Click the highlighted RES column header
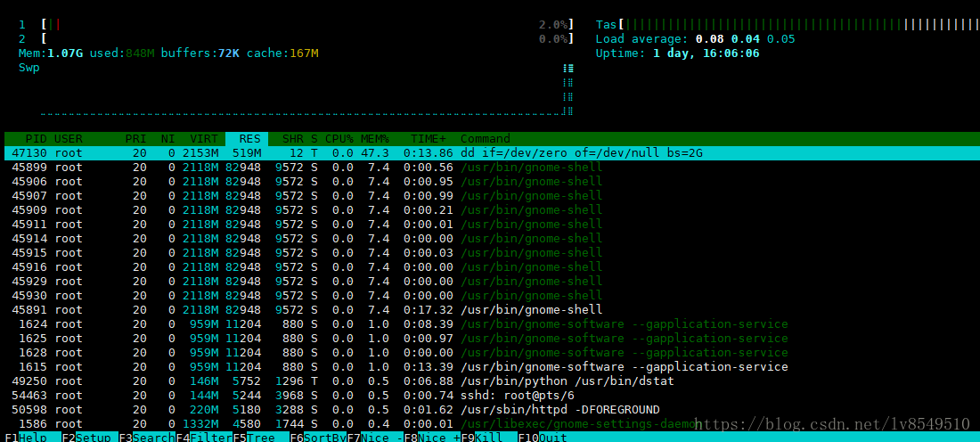The image size is (980, 442). pos(247,139)
